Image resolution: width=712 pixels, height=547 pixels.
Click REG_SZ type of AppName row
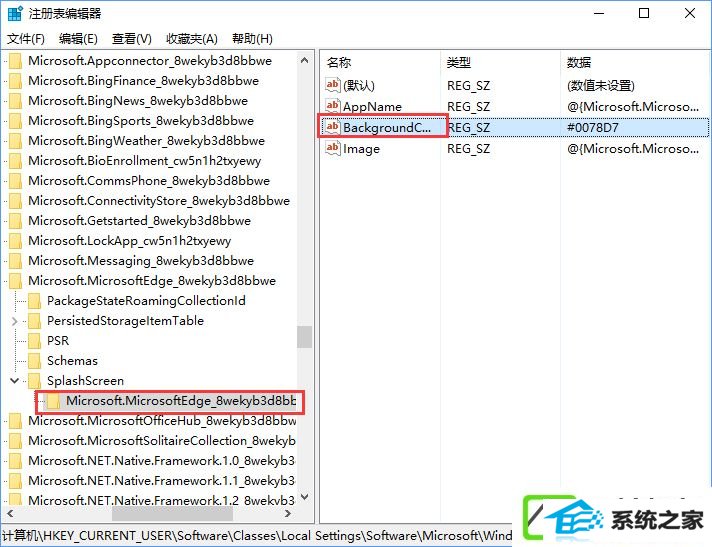tap(468, 106)
